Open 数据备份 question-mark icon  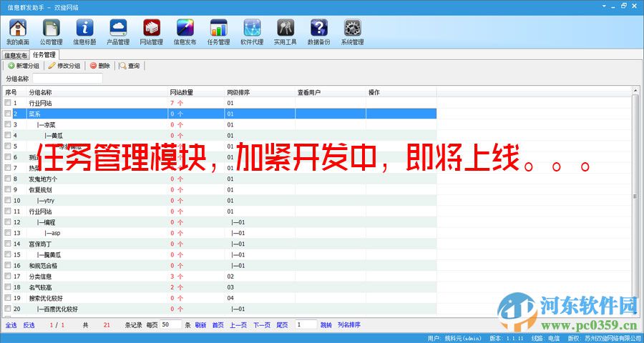pyautogui.click(x=319, y=31)
